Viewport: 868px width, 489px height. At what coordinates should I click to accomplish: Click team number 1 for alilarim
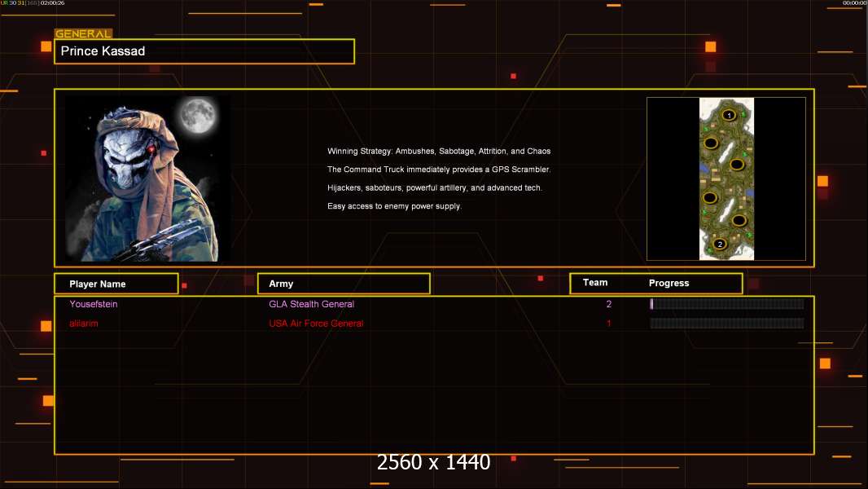(x=609, y=324)
